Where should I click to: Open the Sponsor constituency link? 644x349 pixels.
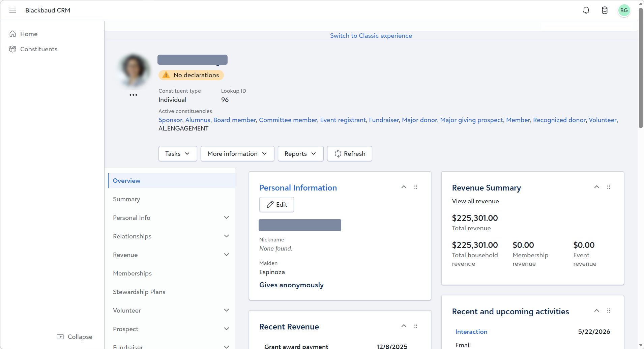(x=170, y=120)
